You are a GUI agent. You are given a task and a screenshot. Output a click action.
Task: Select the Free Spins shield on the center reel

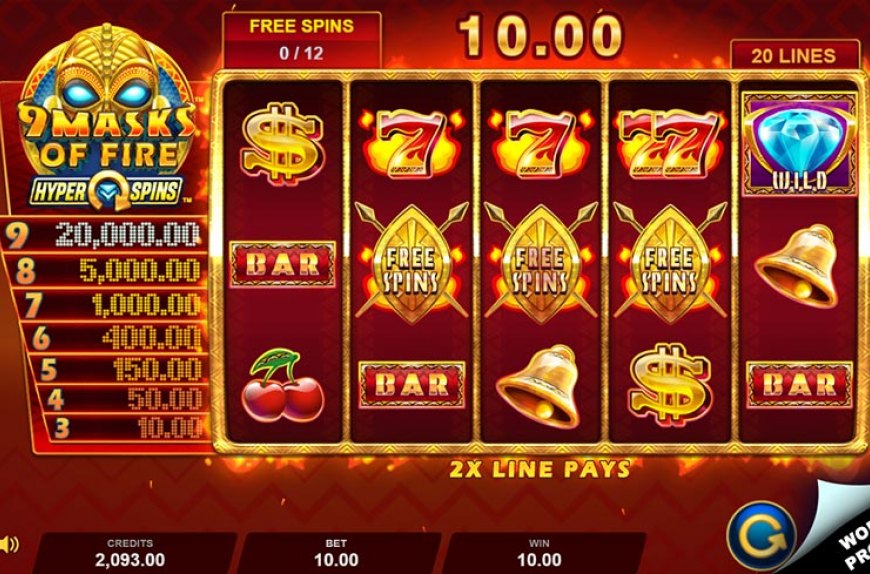540,264
